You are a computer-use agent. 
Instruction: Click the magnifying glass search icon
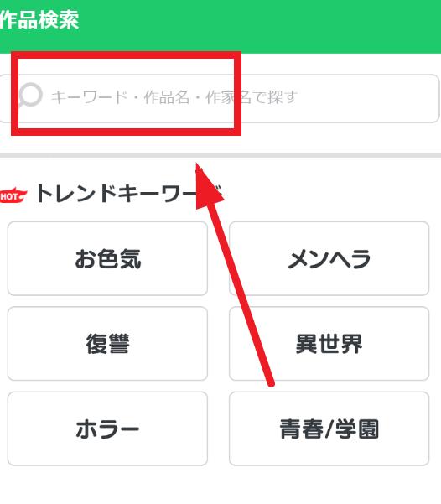[x=30, y=95]
